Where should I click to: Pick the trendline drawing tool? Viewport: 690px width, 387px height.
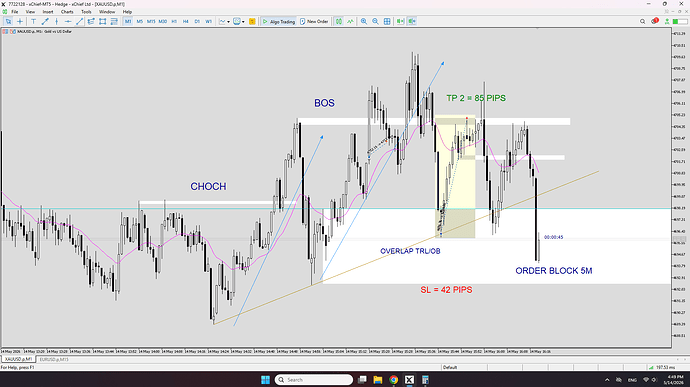(x=79, y=21)
